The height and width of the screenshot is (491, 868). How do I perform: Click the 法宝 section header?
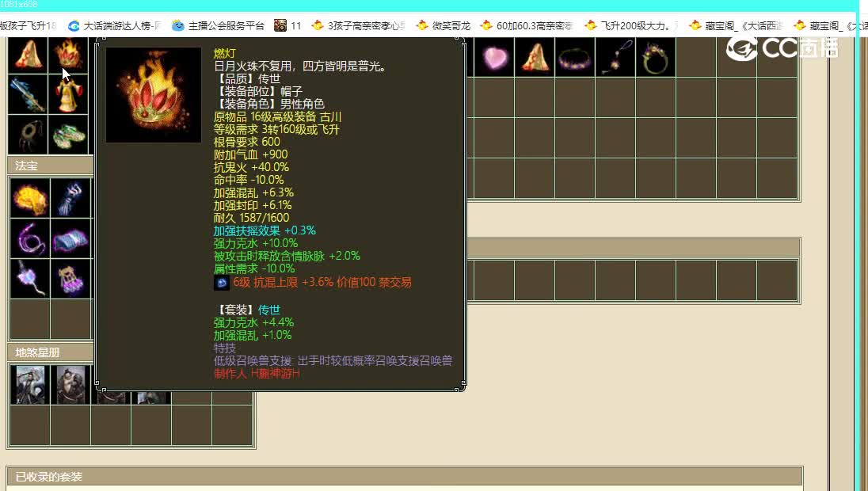(x=51, y=166)
